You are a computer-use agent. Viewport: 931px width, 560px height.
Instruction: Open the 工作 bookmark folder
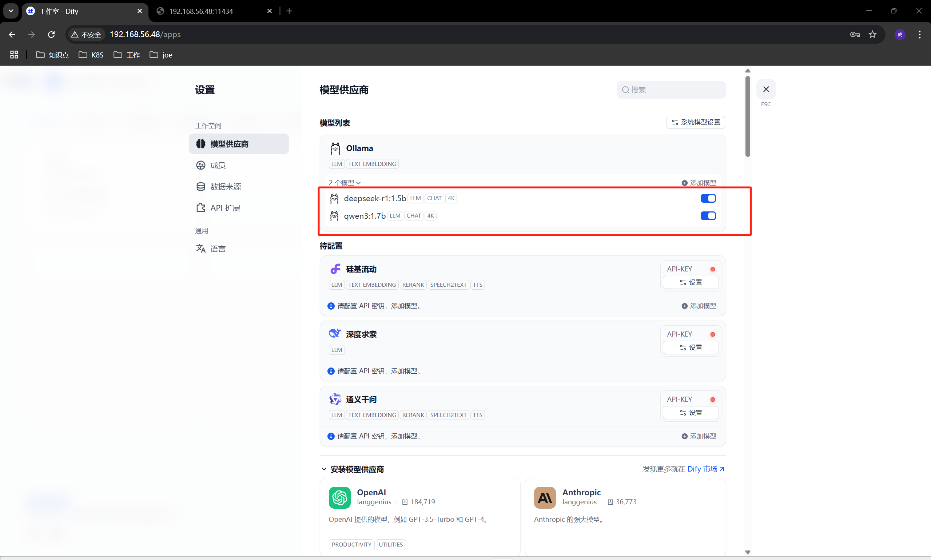coord(126,55)
